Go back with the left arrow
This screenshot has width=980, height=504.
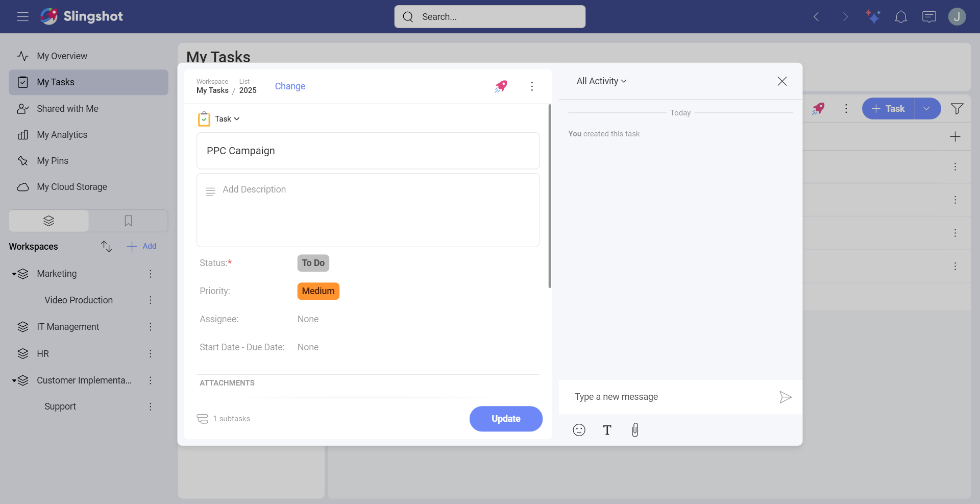816,17
